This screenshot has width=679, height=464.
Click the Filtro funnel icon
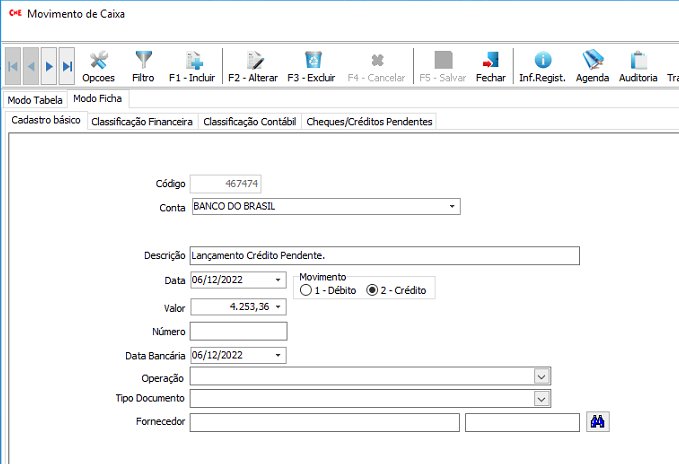tap(143, 66)
